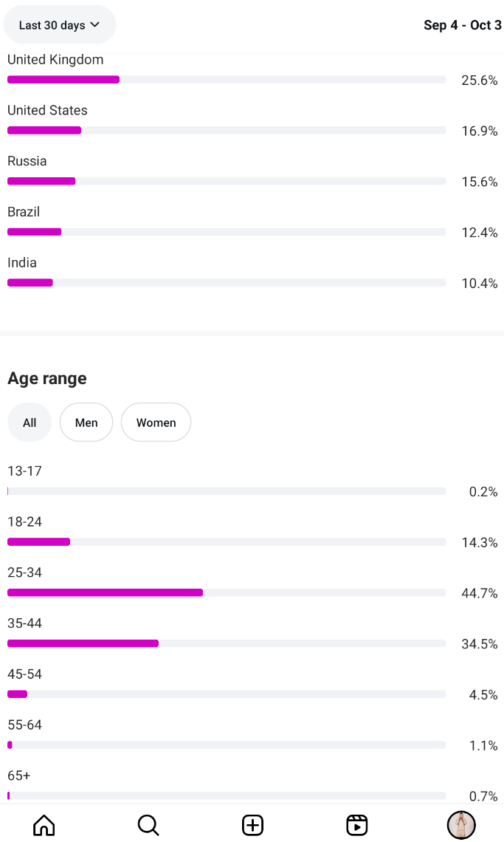Viewport: 504px width, 842px height.
Task: Select the All age filter
Action: (x=30, y=422)
